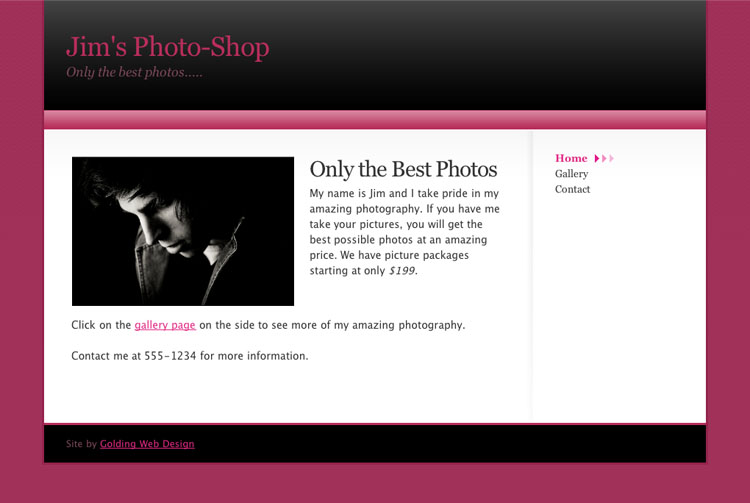This screenshot has height=503, width=750.
Task: Click "for more information." ending the contact line
Action: (x=254, y=356)
